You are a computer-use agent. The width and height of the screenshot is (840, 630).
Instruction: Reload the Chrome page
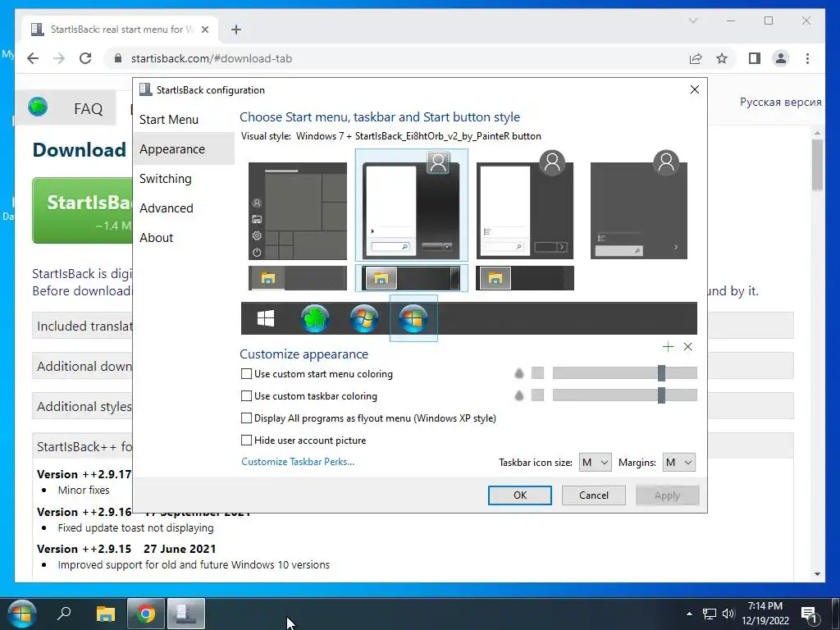[x=85, y=58]
